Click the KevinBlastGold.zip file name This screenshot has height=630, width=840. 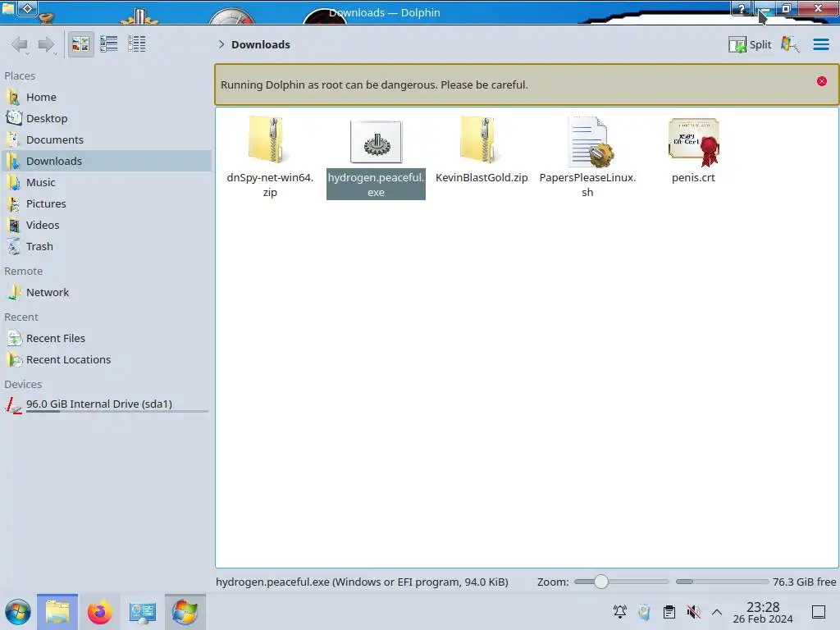[x=482, y=177]
